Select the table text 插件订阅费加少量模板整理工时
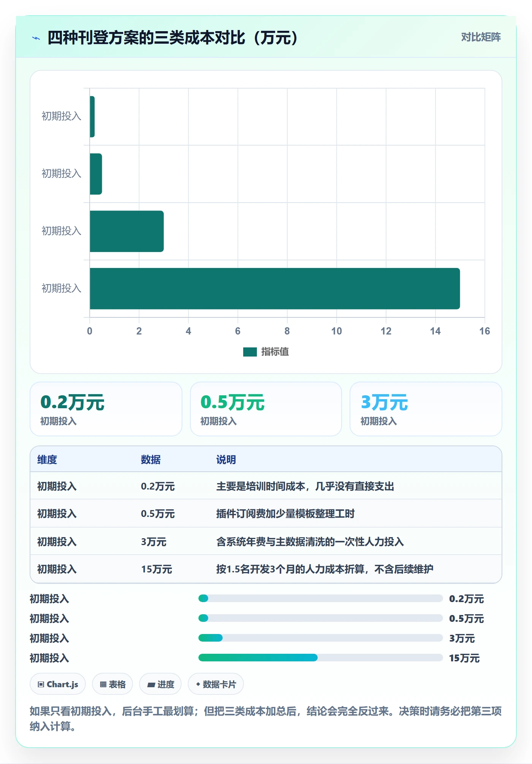The image size is (532, 764). pyautogui.click(x=285, y=514)
